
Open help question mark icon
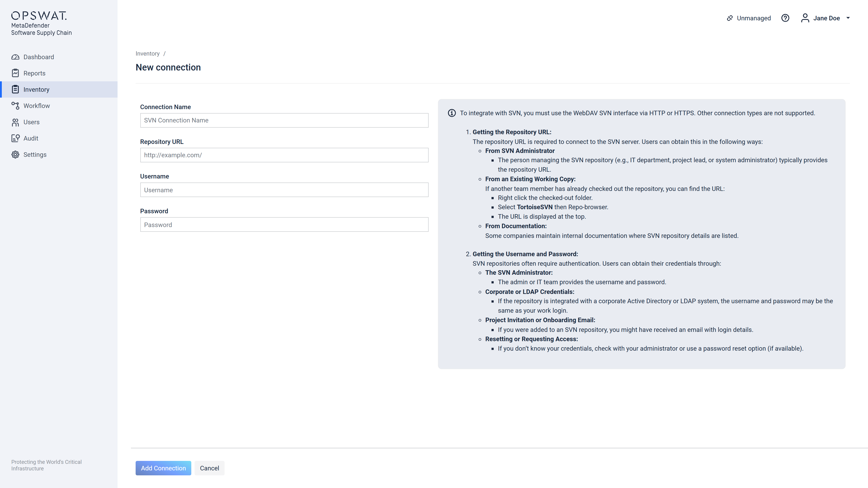coord(785,18)
